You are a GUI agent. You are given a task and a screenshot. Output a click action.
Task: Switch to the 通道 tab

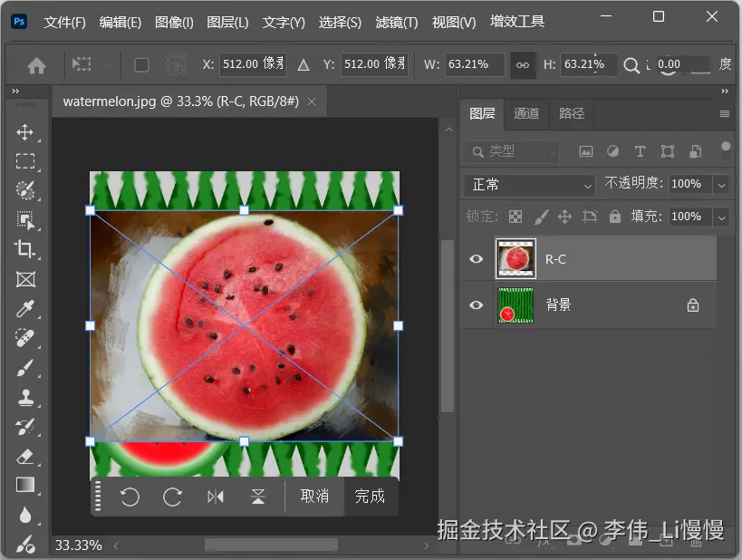[x=525, y=114]
